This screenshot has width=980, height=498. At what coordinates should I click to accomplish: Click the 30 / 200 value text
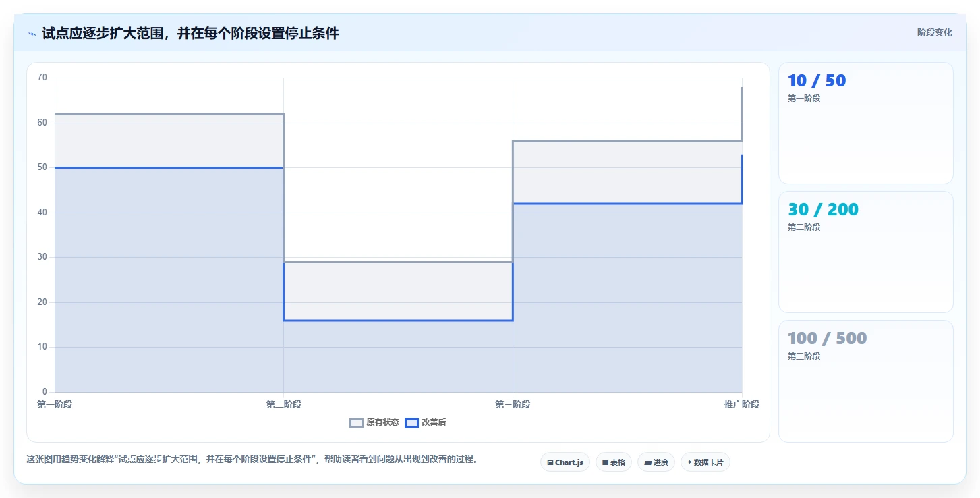coord(823,210)
